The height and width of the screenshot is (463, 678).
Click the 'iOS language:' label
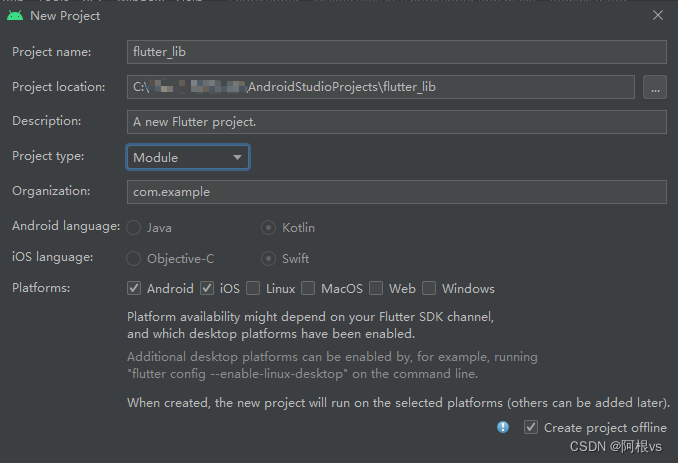click(53, 257)
